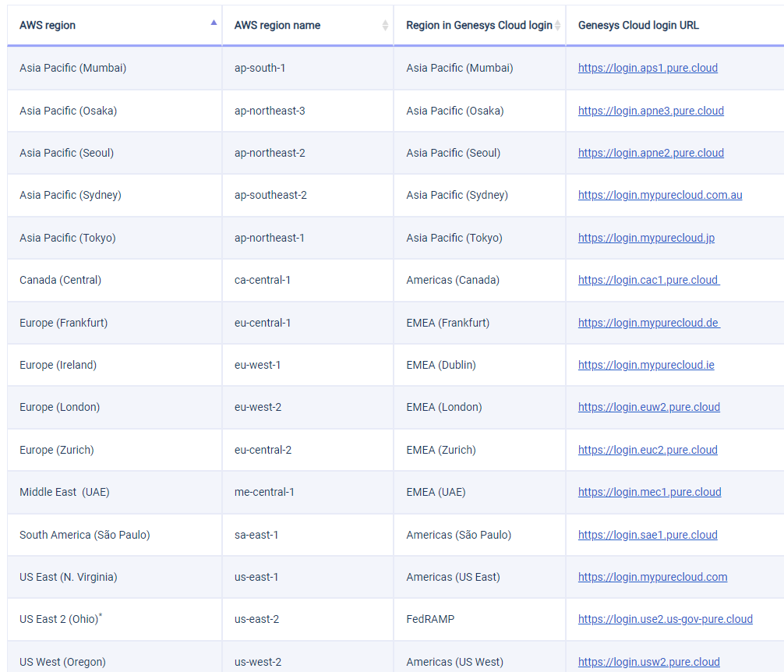This screenshot has height=672, width=784.
Task: Visit the login.mypurecloud.jp link
Action: click(646, 238)
